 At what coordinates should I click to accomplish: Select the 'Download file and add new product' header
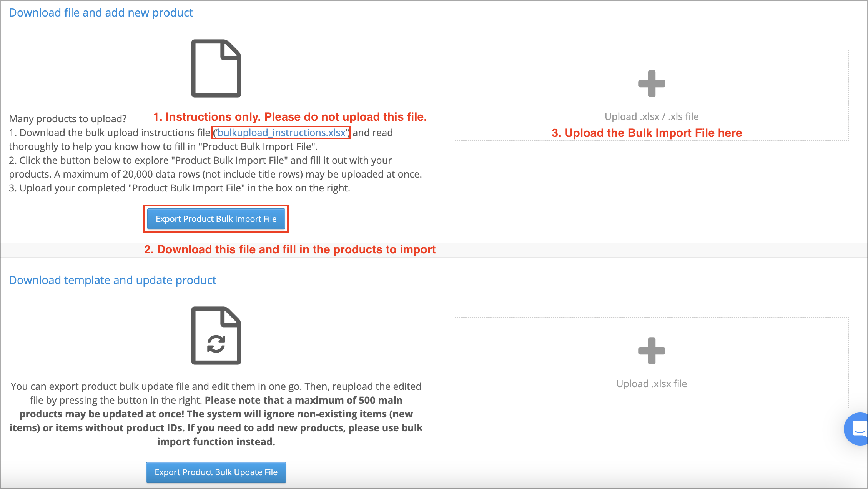pos(101,12)
